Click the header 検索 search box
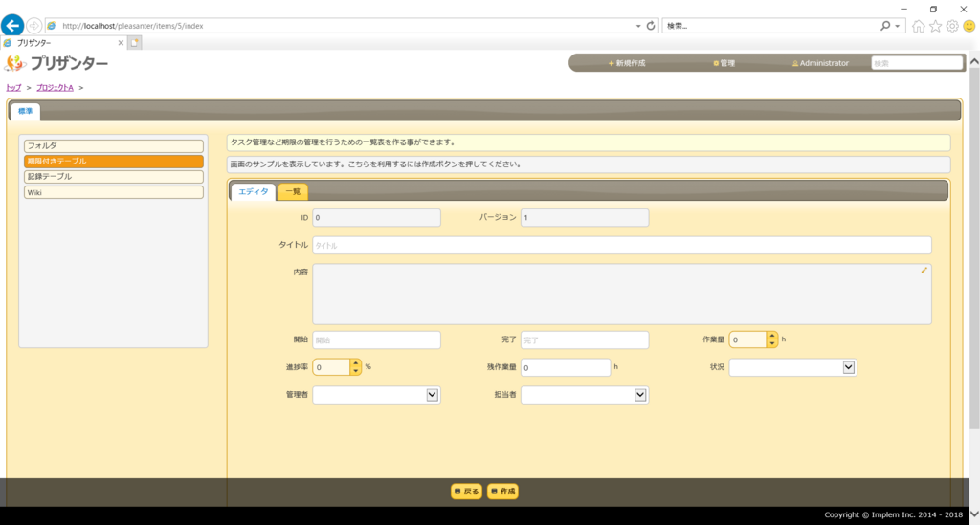The width and height of the screenshot is (980, 525). coord(917,63)
